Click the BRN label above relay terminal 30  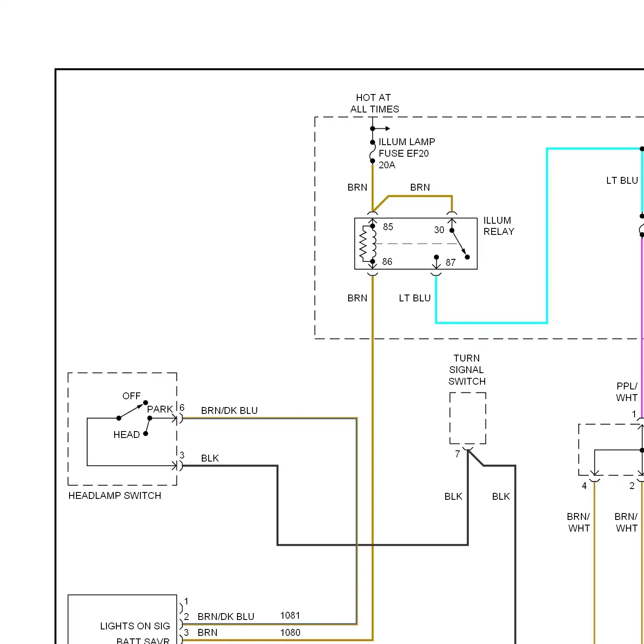[x=420, y=188]
